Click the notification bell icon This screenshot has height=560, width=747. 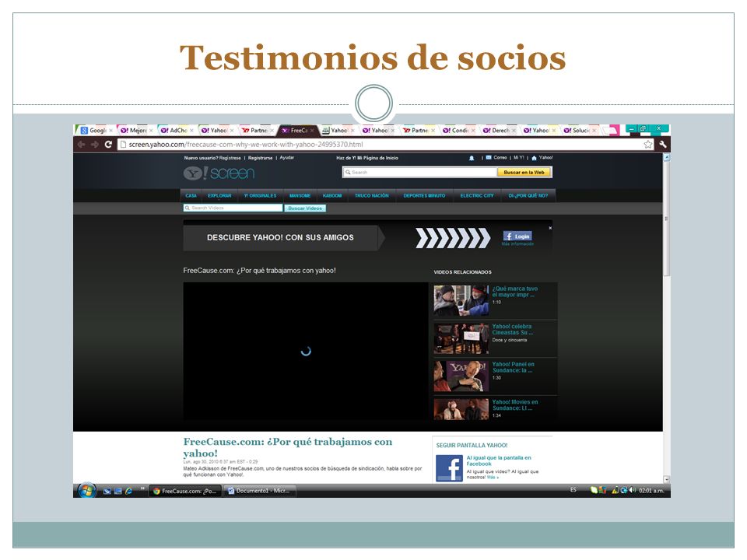tap(472, 158)
